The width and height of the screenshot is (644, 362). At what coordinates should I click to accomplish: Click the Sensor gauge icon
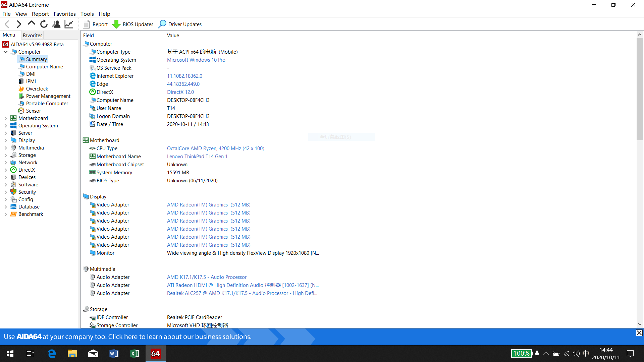pos(21,111)
